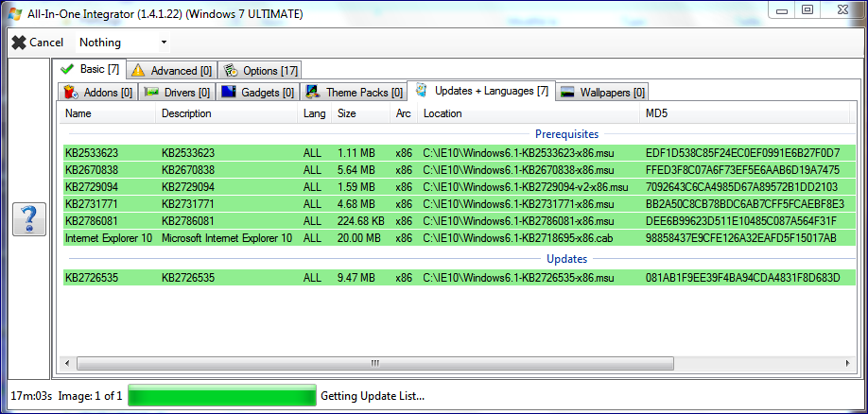Click the green progress bar
Viewport: 868px width, 414px height.
coord(221,396)
